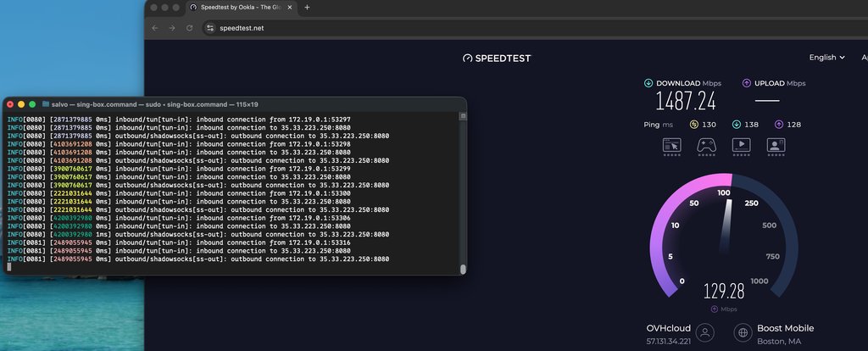868x351 pixels.
Task: Click log line with port 53298
Action: (x=179, y=144)
